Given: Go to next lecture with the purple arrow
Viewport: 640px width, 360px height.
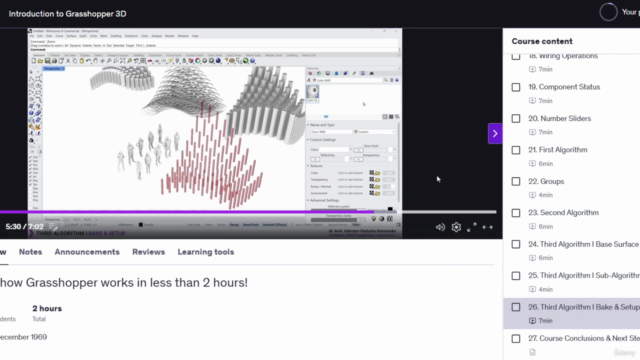Looking at the screenshot, I should click(495, 133).
